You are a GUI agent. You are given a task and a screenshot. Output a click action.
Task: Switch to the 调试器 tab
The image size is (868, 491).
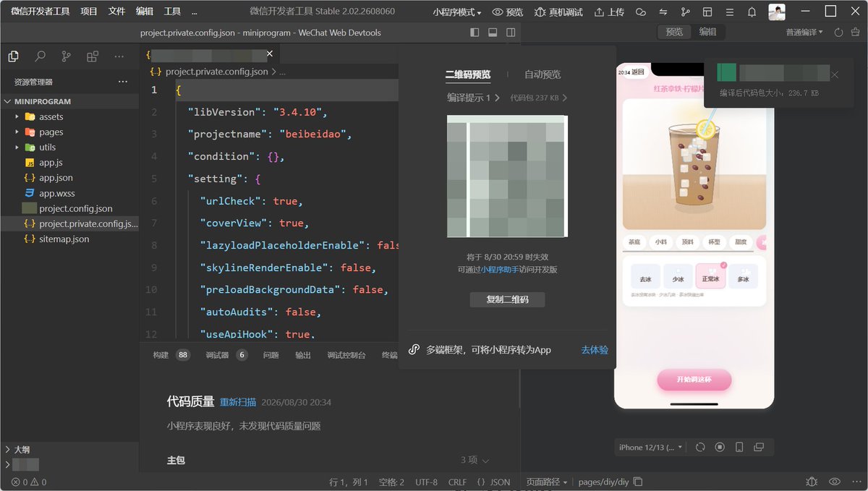point(217,355)
